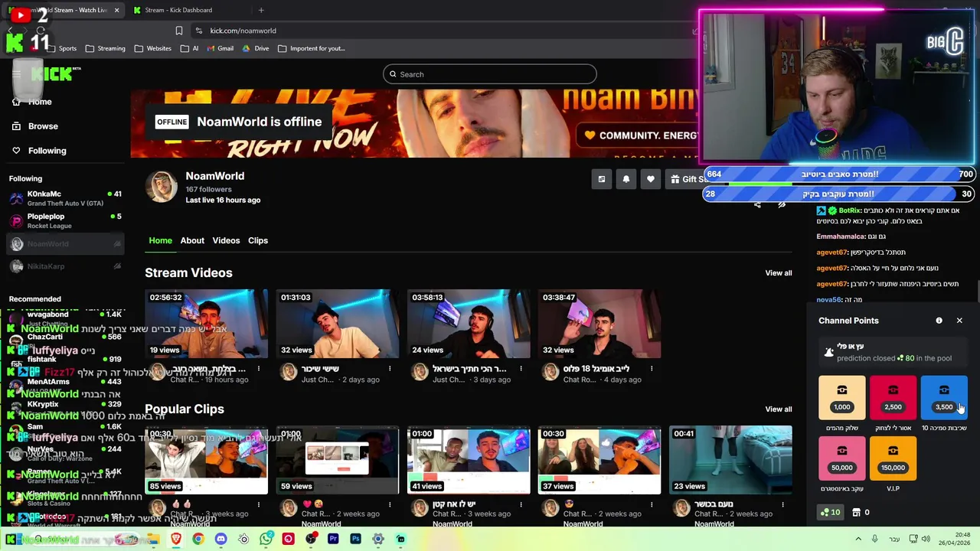
Task: Open Photoshop from taskbar
Action: tap(355, 539)
